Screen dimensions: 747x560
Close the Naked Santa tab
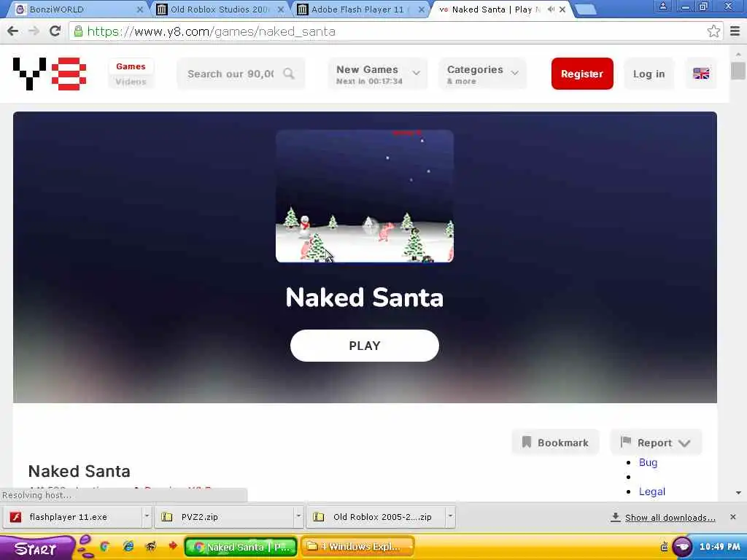pyautogui.click(x=562, y=9)
